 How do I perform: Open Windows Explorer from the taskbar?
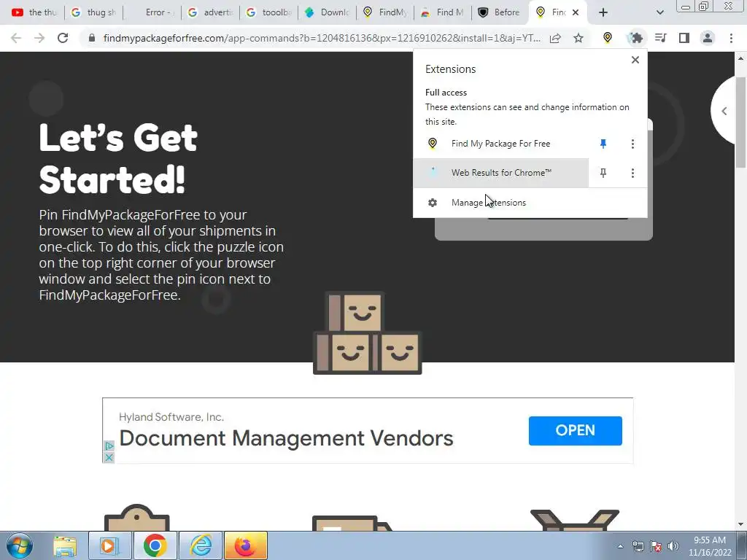pyautogui.click(x=65, y=545)
